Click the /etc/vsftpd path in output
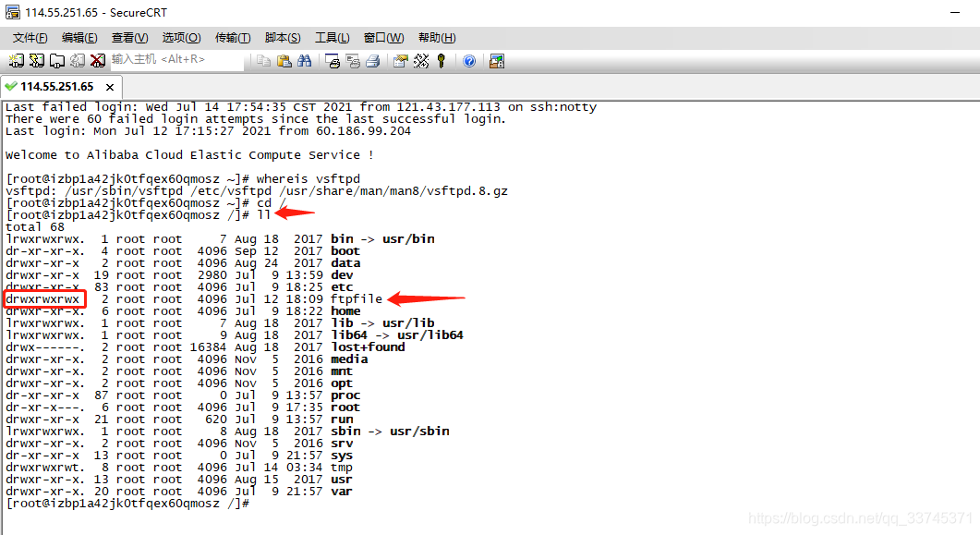980x535 pixels. click(231, 190)
